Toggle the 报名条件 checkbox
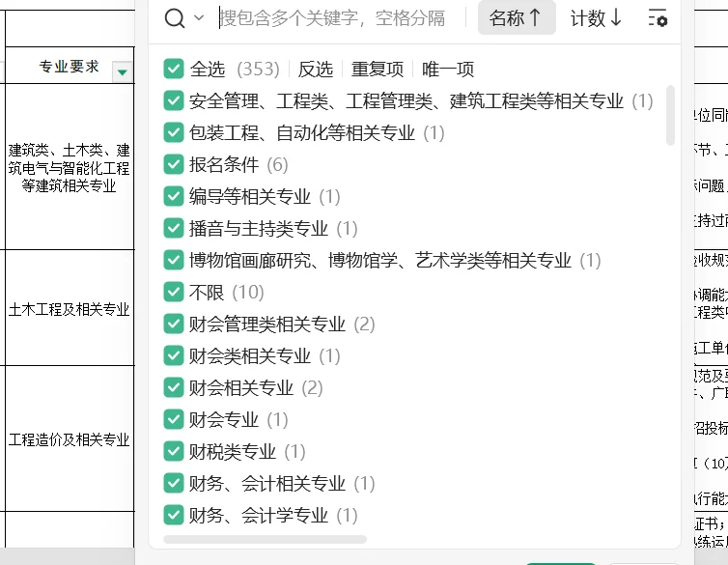This screenshot has height=565, width=728. (174, 164)
